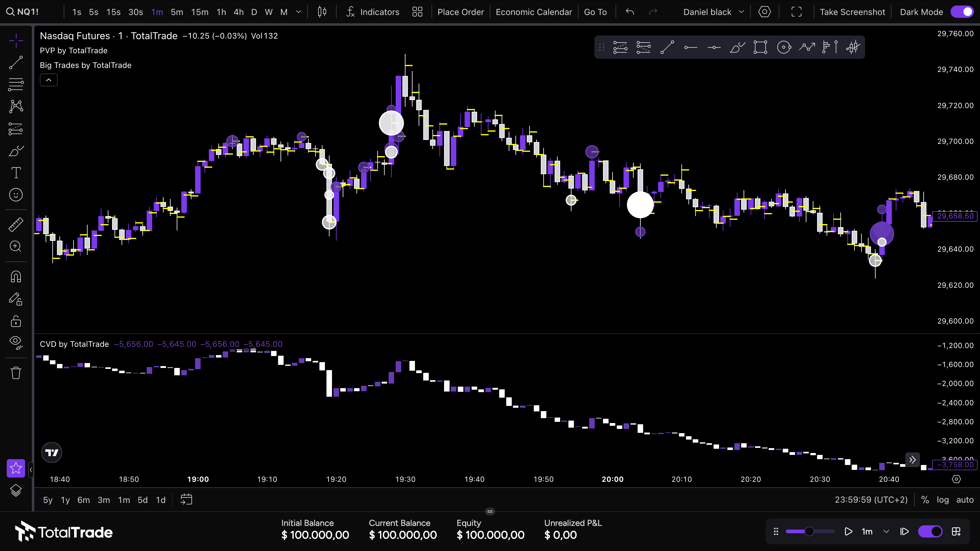Click the TradingView logo badge on chart

point(52,452)
